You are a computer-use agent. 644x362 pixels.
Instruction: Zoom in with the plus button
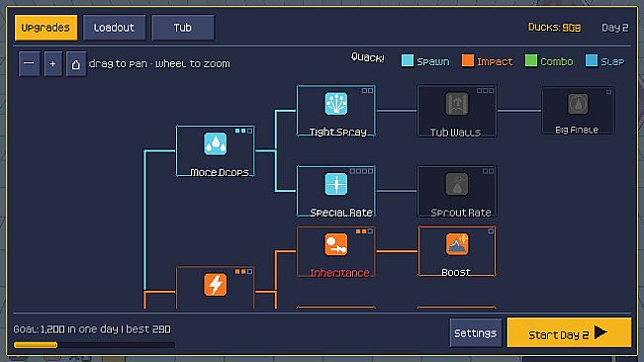coord(53,63)
